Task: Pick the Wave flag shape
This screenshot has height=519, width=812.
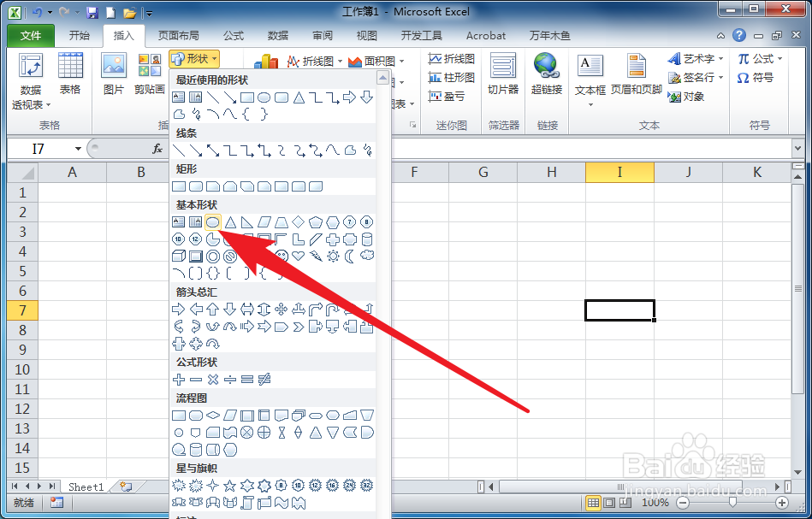Action: 282,502
